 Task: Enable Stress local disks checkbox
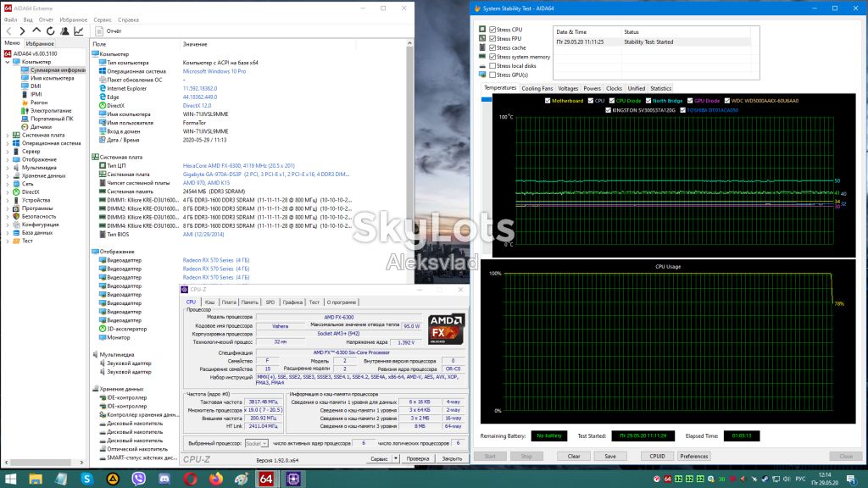[x=492, y=66]
